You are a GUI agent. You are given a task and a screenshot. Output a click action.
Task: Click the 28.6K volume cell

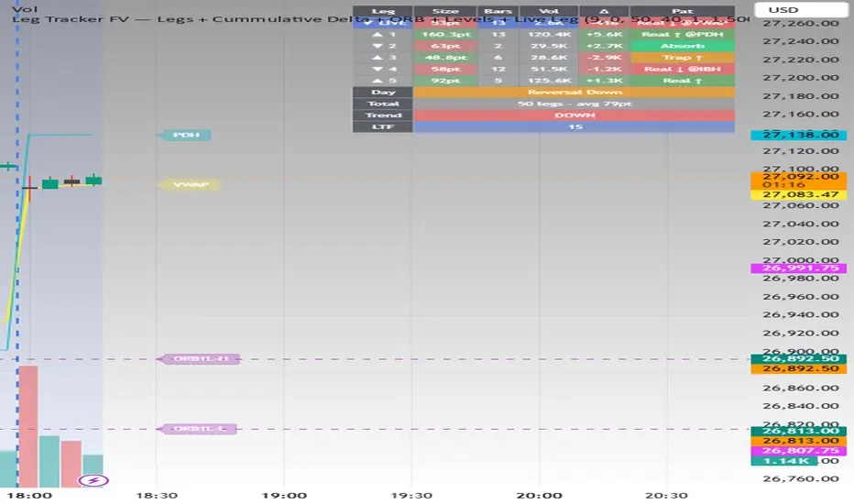click(x=549, y=57)
